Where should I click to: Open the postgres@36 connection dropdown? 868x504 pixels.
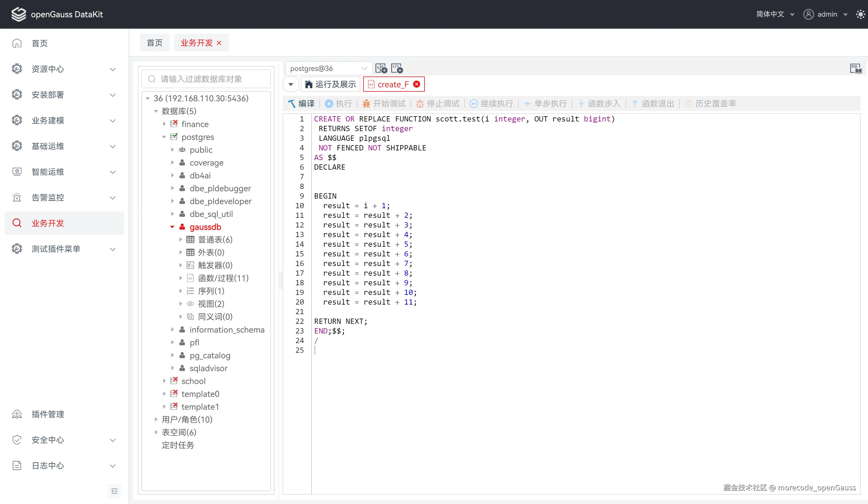tap(328, 69)
